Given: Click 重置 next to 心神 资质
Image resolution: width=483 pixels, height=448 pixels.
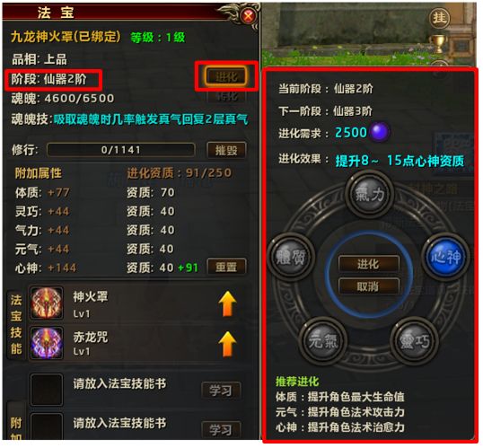Looking at the screenshot, I should 226,267.
